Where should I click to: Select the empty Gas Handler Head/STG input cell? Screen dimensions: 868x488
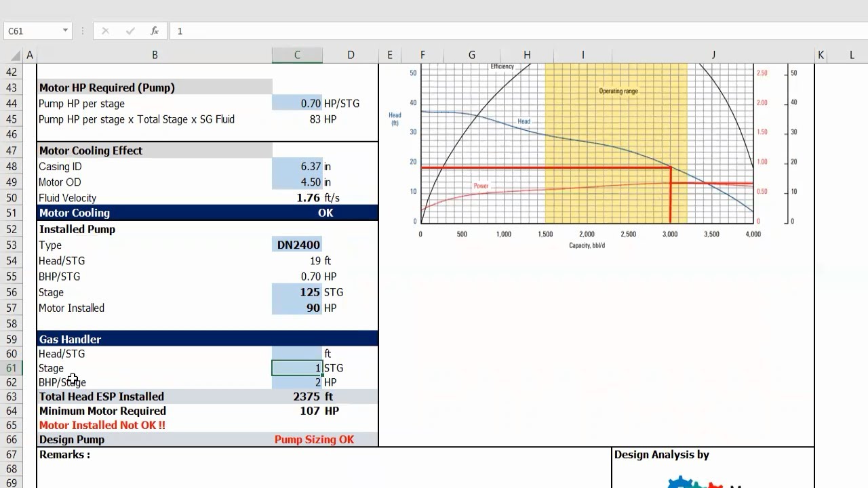[x=297, y=353]
